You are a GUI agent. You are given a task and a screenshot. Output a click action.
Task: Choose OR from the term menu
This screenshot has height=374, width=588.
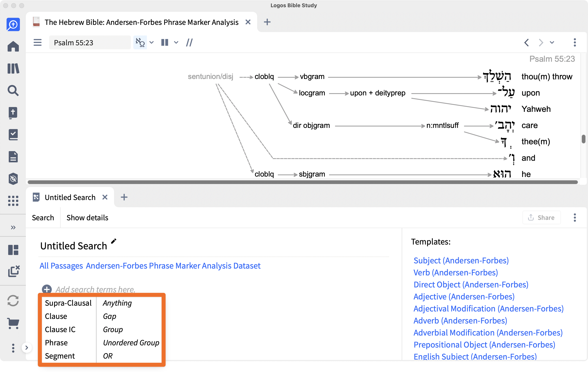pyautogui.click(x=108, y=356)
